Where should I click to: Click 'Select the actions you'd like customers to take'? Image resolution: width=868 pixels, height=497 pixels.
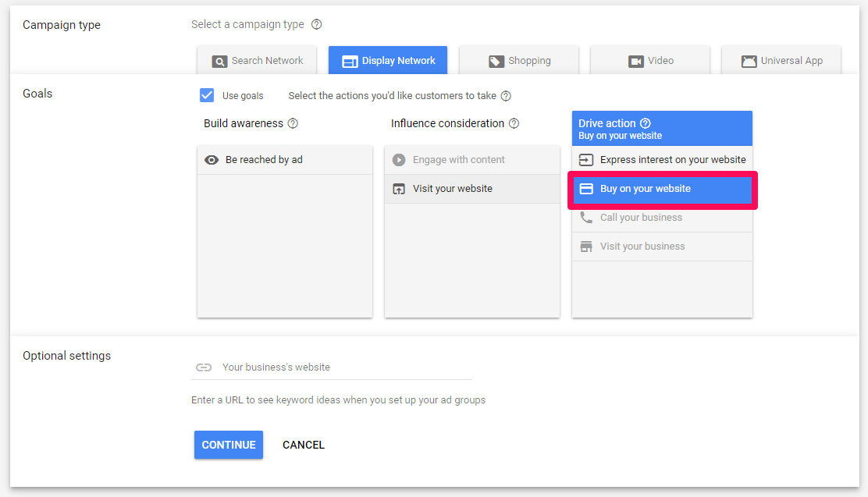pyautogui.click(x=392, y=96)
